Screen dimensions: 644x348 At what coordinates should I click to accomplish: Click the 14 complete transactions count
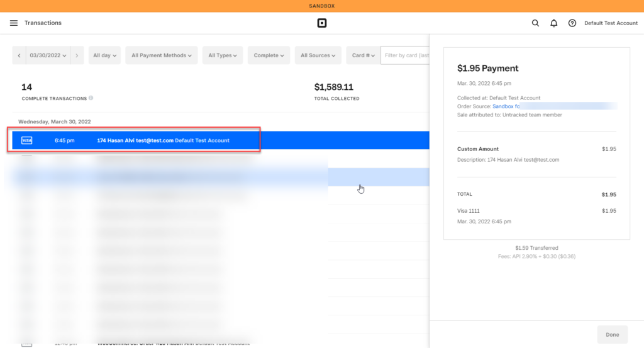click(x=26, y=87)
